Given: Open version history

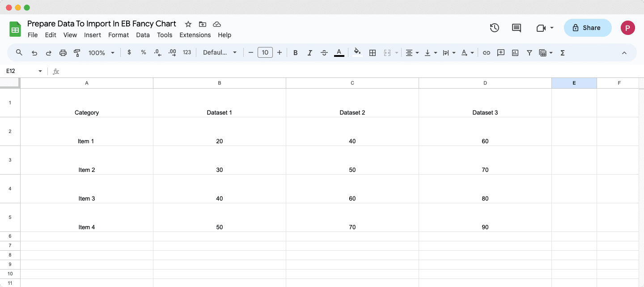Looking at the screenshot, I should pyautogui.click(x=495, y=27).
